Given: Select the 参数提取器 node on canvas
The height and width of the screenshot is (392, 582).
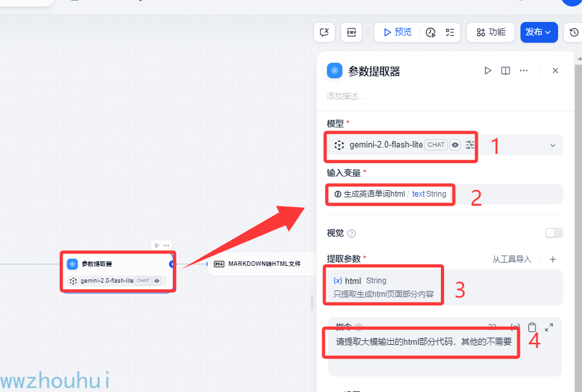Looking at the screenshot, I should pos(118,272).
